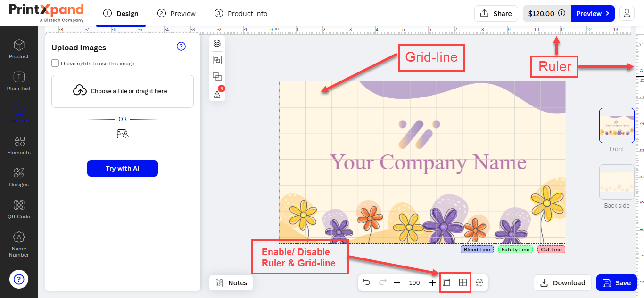This screenshot has width=644, height=298.
Task: Toggle the grid-line display
Action: (463, 282)
